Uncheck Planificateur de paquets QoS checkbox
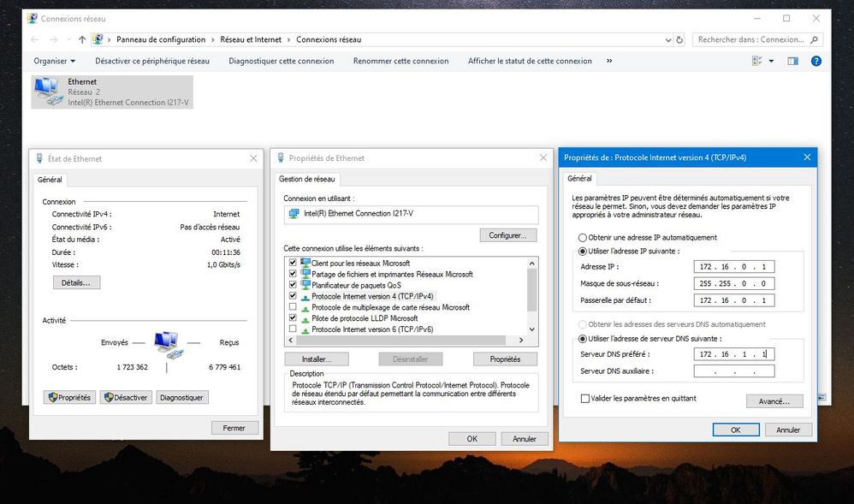 [x=294, y=285]
